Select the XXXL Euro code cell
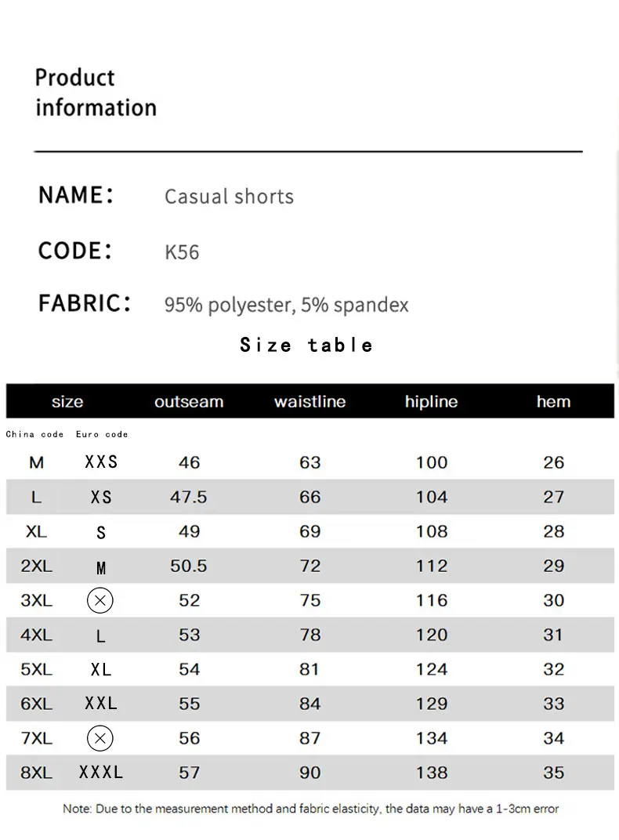Viewport: 619px width, 840px height. tap(101, 772)
